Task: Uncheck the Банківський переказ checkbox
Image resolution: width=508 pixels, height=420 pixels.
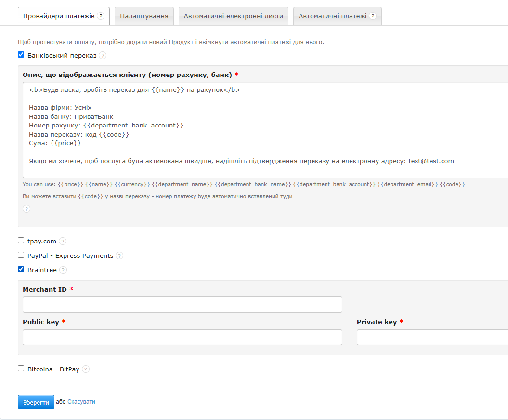Action: click(21, 55)
